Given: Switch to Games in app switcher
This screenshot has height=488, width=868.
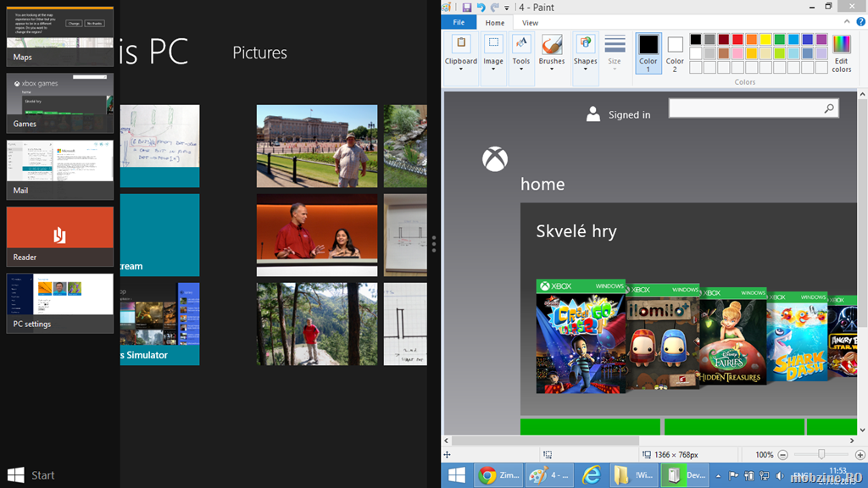Looking at the screenshot, I should [x=60, y=103].
